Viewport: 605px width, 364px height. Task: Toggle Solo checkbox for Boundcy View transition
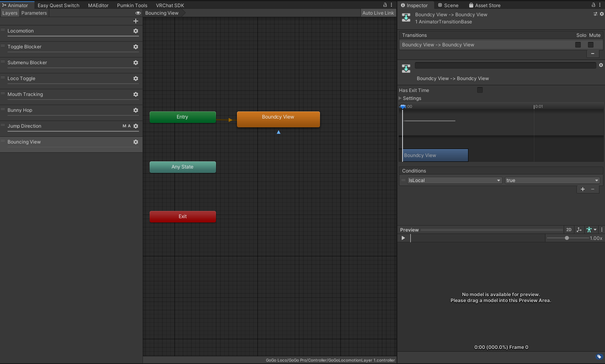tap(578, 45)
